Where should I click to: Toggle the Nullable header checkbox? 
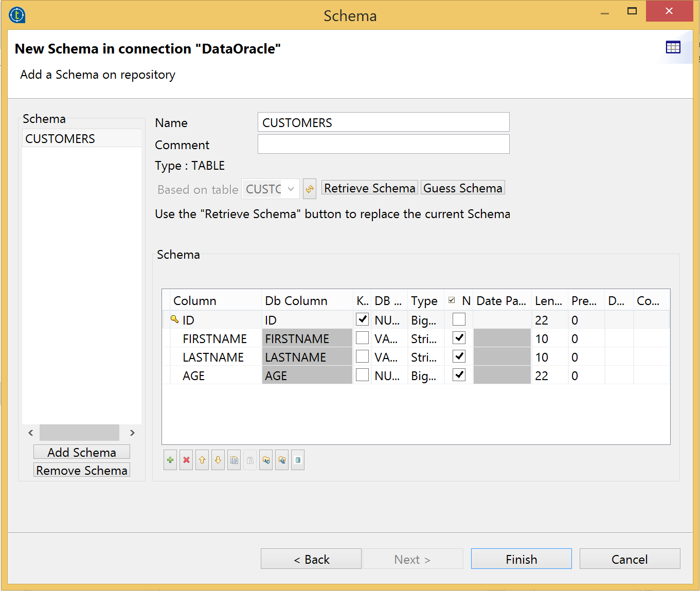click(x=452, y=299)
